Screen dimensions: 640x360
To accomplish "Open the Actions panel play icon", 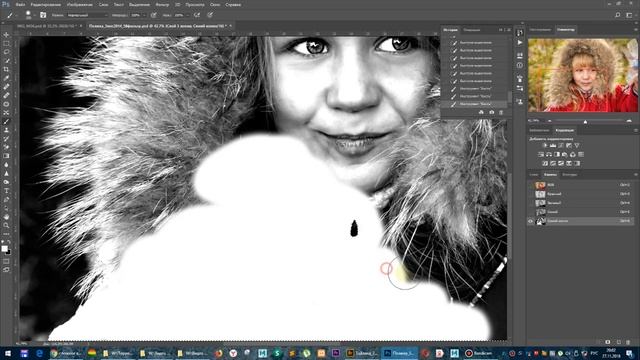I will coord(520,42).
